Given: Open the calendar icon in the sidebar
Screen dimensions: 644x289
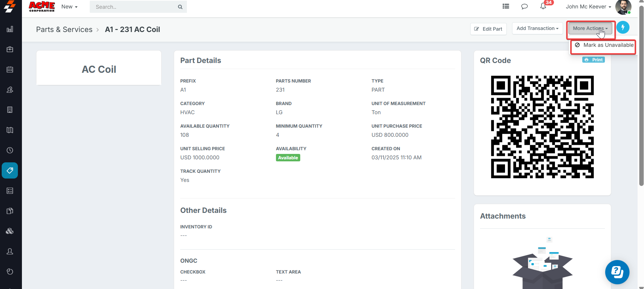Looking at the screenshot, I should point(10,70).
